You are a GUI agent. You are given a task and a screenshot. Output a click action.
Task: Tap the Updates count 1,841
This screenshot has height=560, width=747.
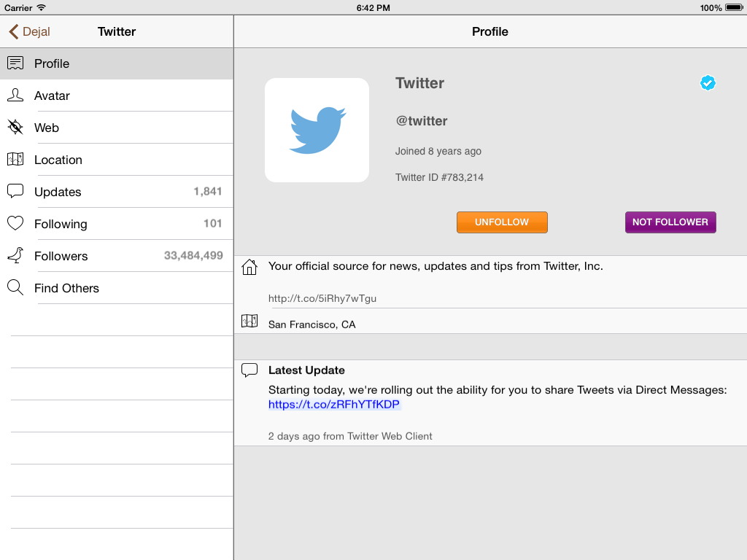pos(208,192)
